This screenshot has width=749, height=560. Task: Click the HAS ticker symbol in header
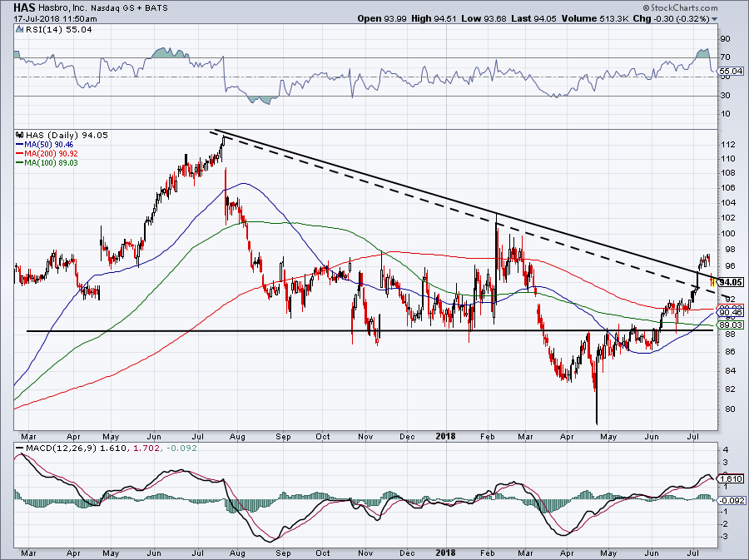point(24,8)
